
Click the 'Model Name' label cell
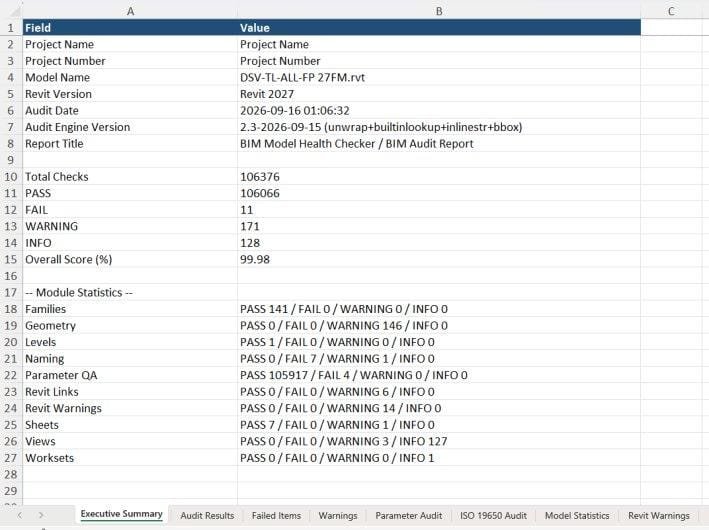[x=130, y=77]
